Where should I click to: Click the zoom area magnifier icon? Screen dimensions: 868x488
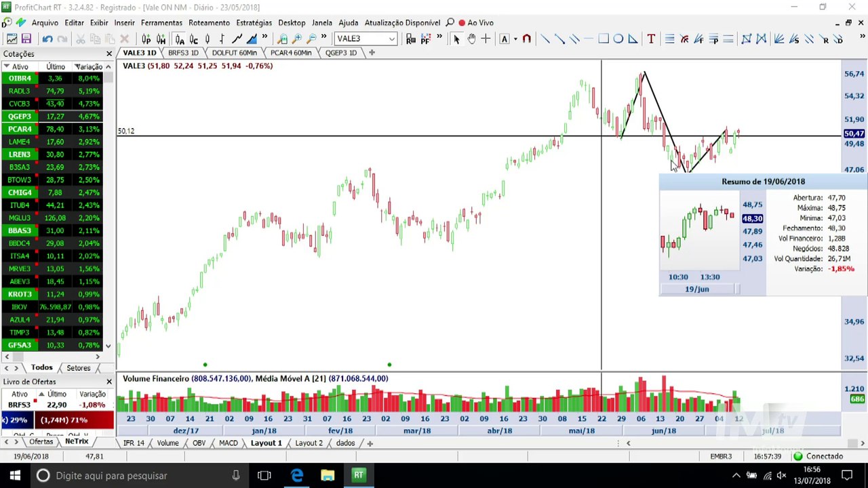283,39
